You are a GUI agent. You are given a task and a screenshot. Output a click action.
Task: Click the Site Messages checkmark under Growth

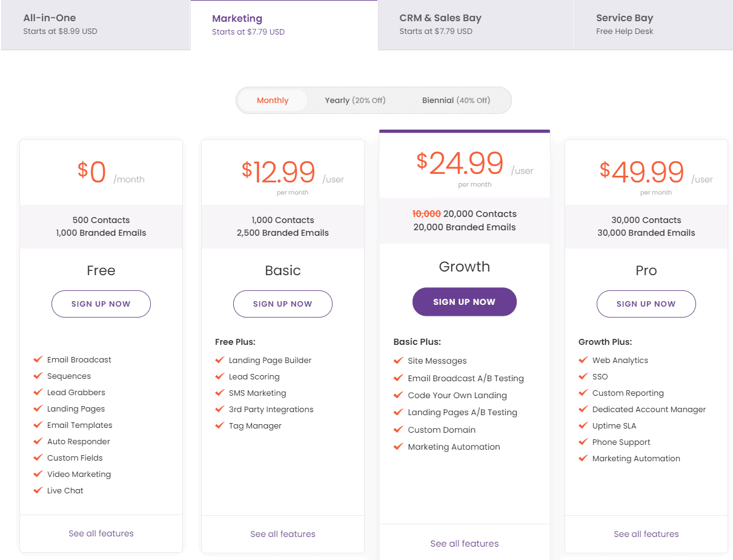coord(399,360)
